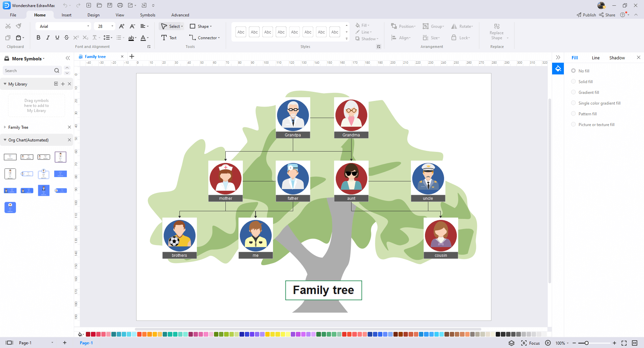Click the Bold formatting icon
Viewport: 644px width, 348px height.
(38, 38)
